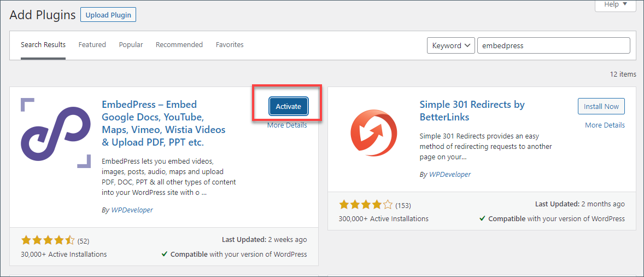Open the Keyword search type dropdown

[451, 45]
